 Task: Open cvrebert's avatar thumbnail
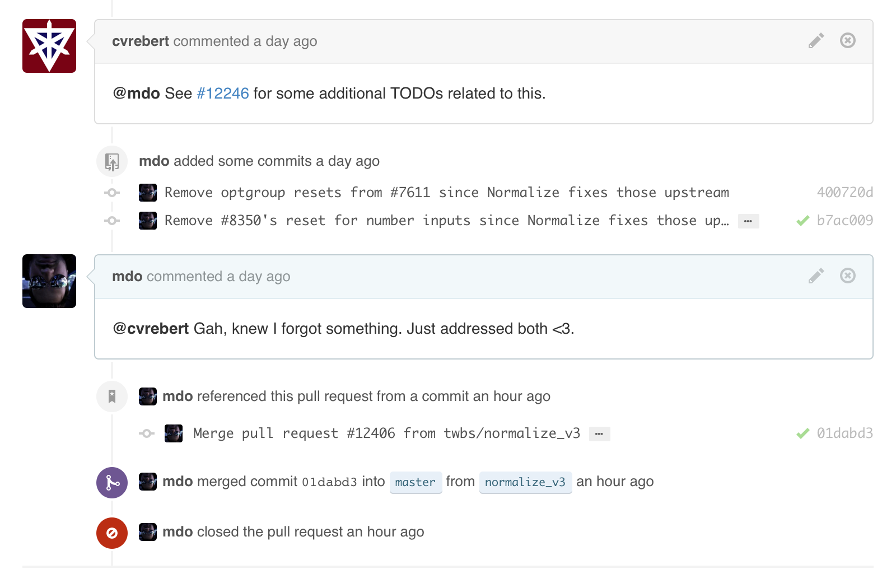coord(49,46)
